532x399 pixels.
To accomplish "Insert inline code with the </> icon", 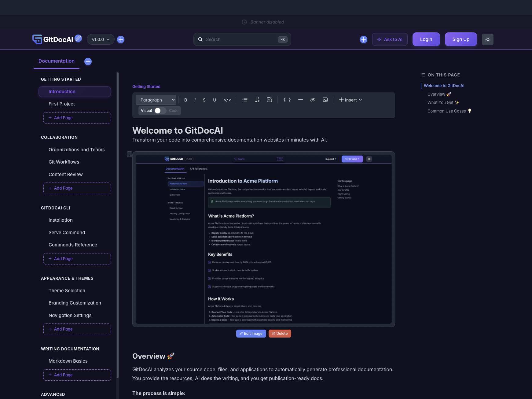I will point(227,100).
